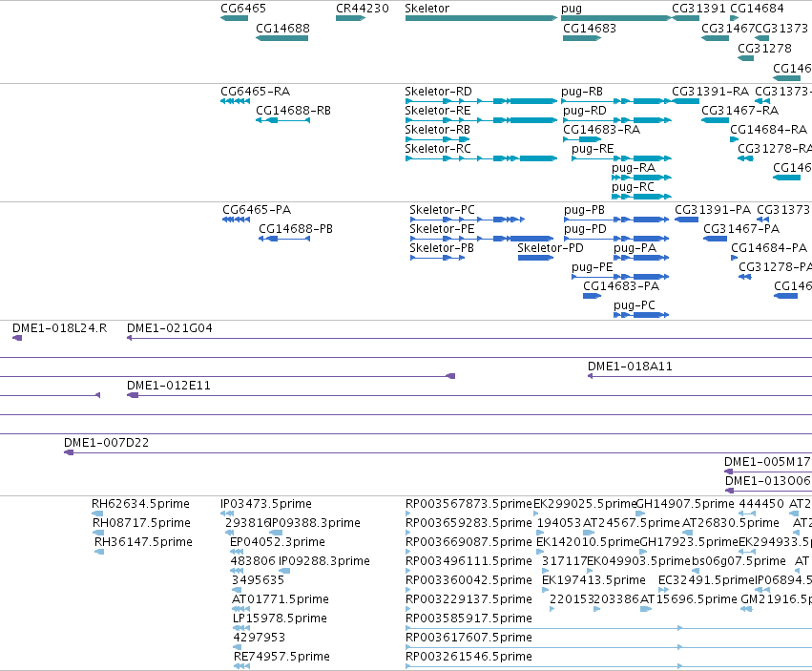Click the pug-PC protein
This screenshot has height=671, width=812.
(641, 315)
